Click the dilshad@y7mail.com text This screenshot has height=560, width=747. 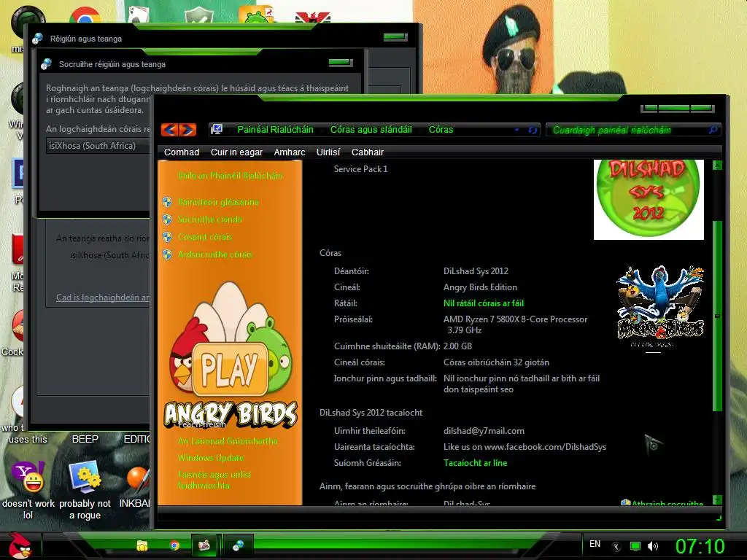coord(484,431)
